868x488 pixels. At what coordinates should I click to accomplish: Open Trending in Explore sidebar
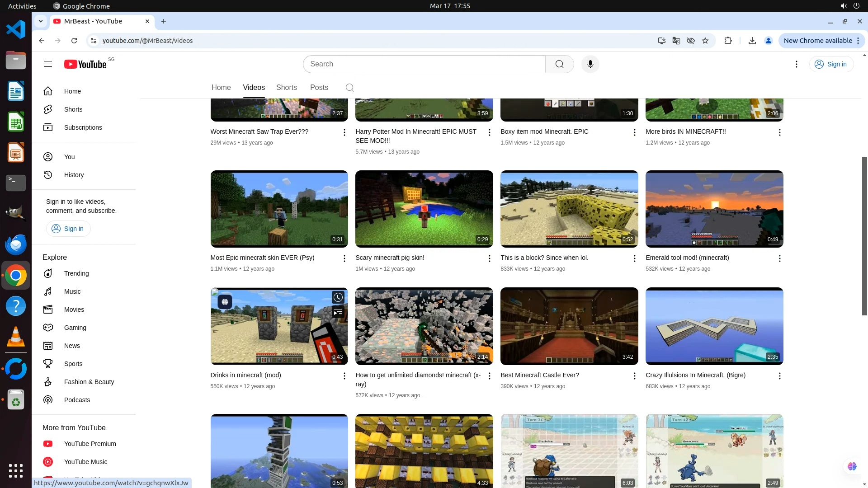click(76, 273)
